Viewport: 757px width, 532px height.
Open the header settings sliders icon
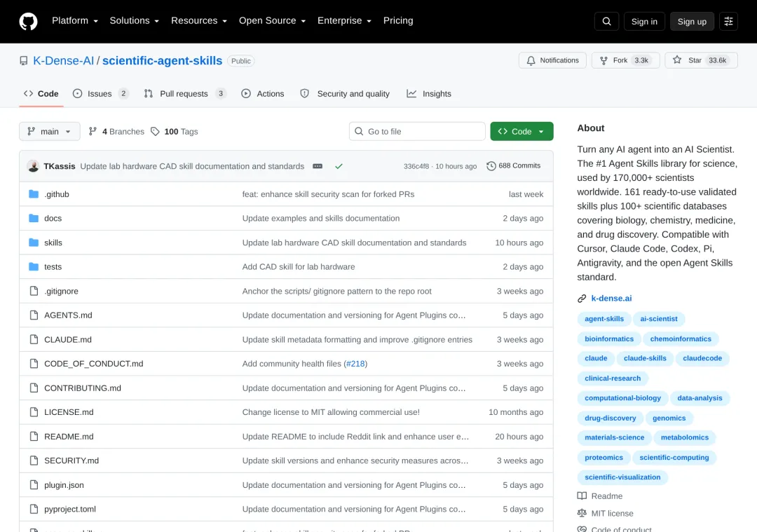[728, 21]
